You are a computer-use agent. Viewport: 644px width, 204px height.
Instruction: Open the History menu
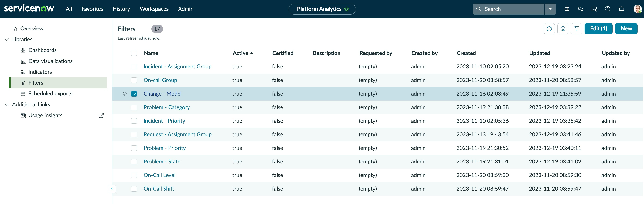coord(121,9)
